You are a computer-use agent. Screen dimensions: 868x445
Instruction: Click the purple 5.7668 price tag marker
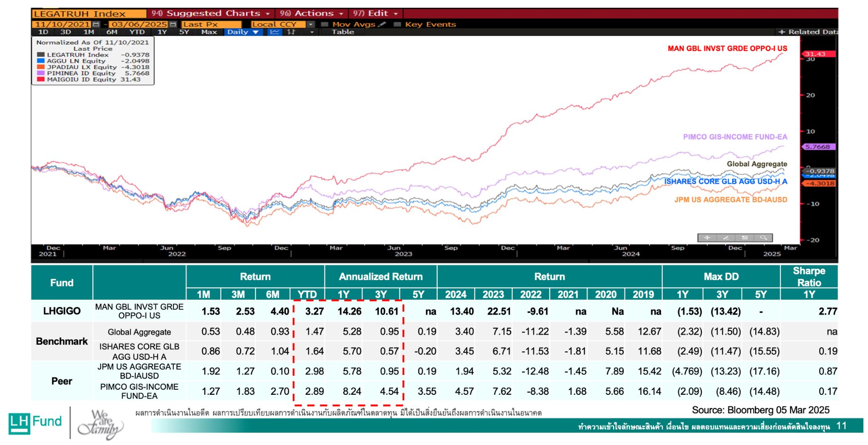[818, 147]
